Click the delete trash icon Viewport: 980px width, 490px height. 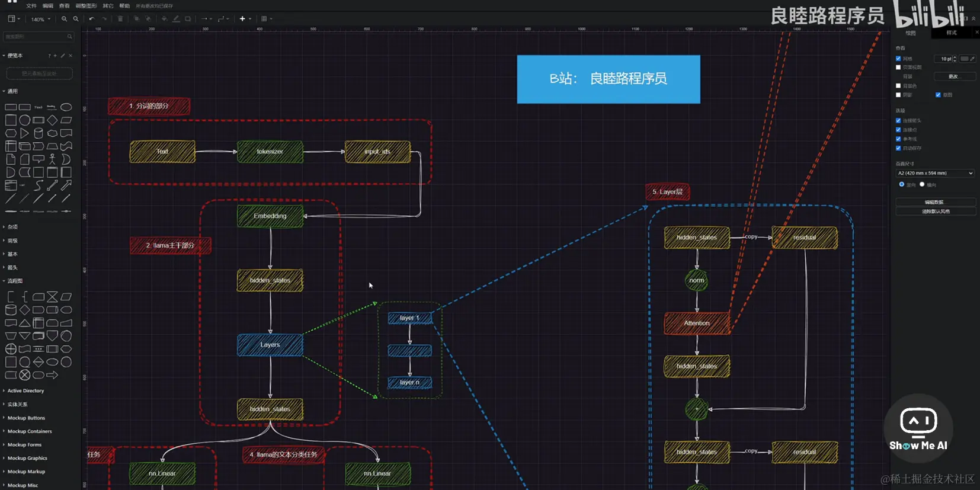pyautogui.click(x=120, y=19)
